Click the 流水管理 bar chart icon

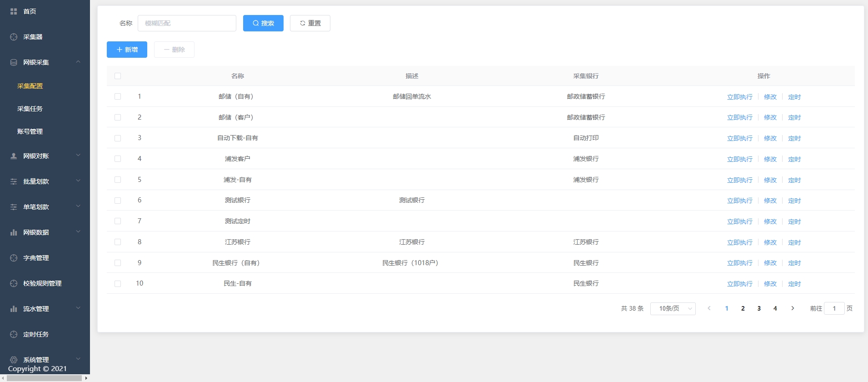click(14, 309)
